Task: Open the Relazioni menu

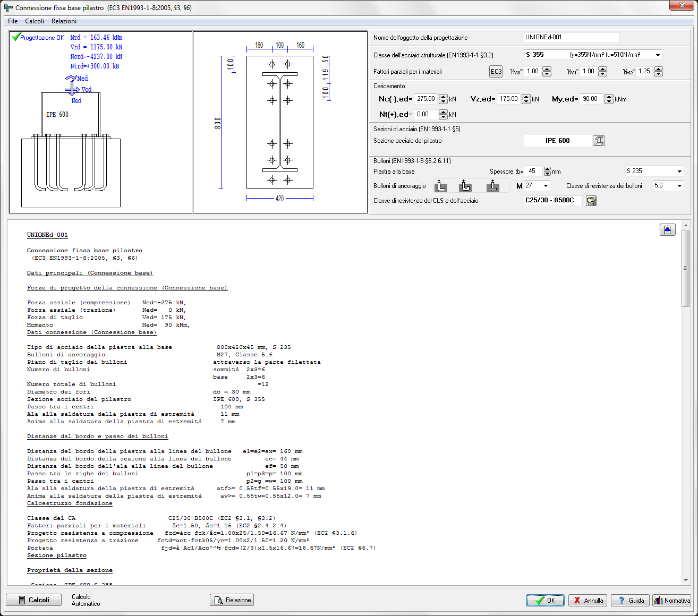Action: pyautogui.click(x=64, y=21)
